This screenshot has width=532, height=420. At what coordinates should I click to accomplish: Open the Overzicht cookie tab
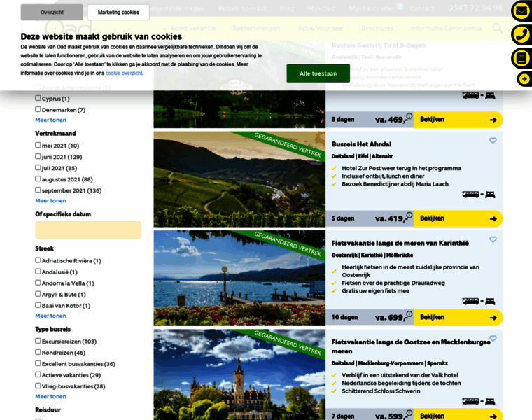pos(52,12)
